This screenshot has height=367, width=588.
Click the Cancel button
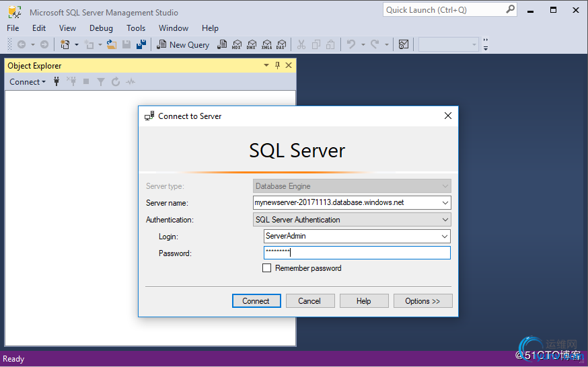pos(309,301)
